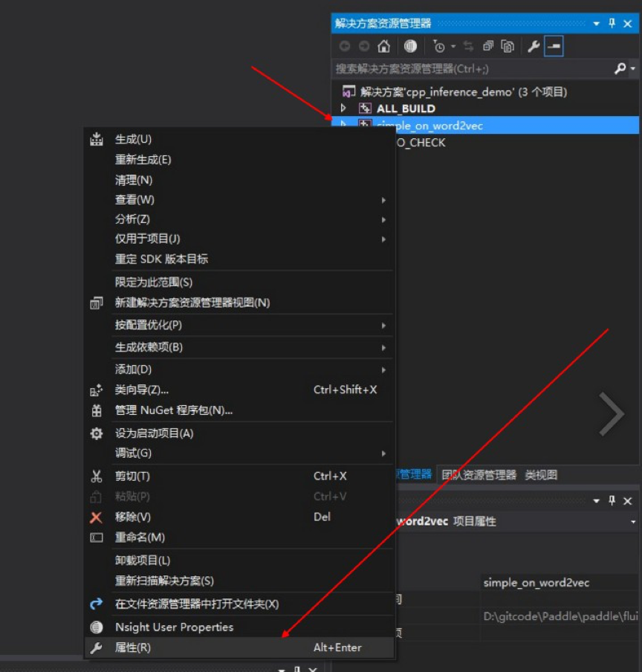
Task: Open Solution Explorer window position dropdown
Action: coord(596,24)
